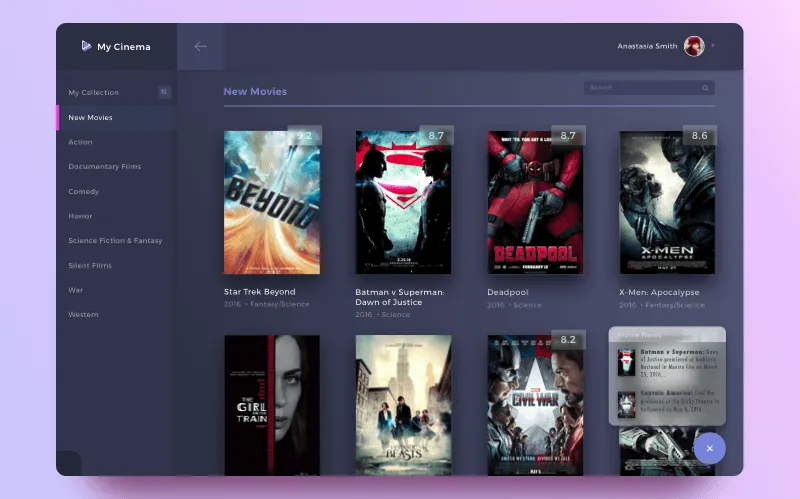800x499 pixels.
Task: Click the 8.2 rating badge on Civil War
Action: pos(568,339)
